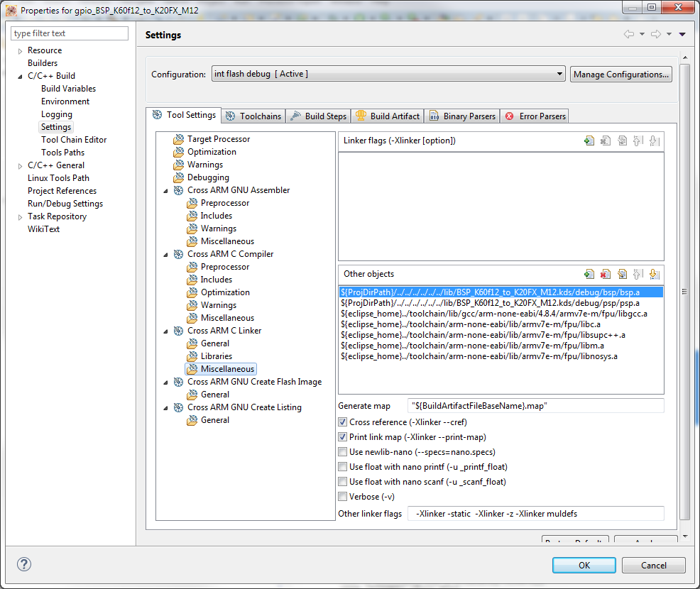
Task: Select Preprocessor under Cross ARM GNU Assembler
Action: [224, 202]
